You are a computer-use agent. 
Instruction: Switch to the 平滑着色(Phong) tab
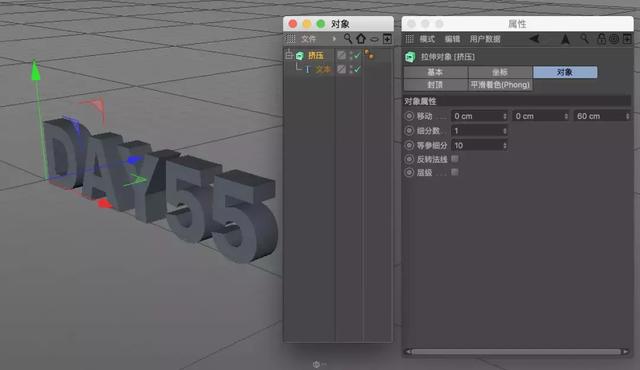[x=500, y=84]
